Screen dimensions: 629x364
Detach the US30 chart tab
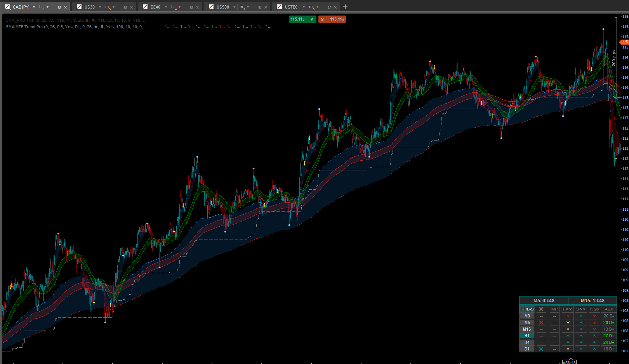pos(125,7)
